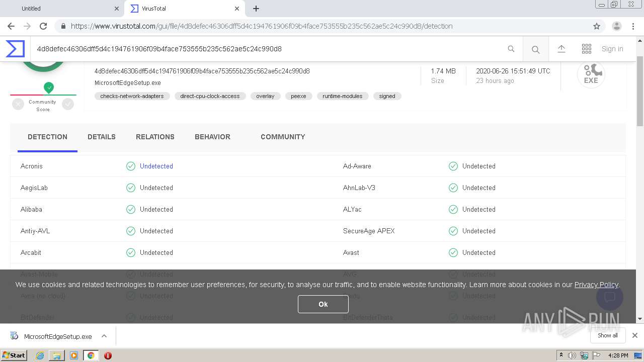This screenshot has width=644, height=362.
Task: Select the VirusTotal browser tab
Action: point(185,9)
